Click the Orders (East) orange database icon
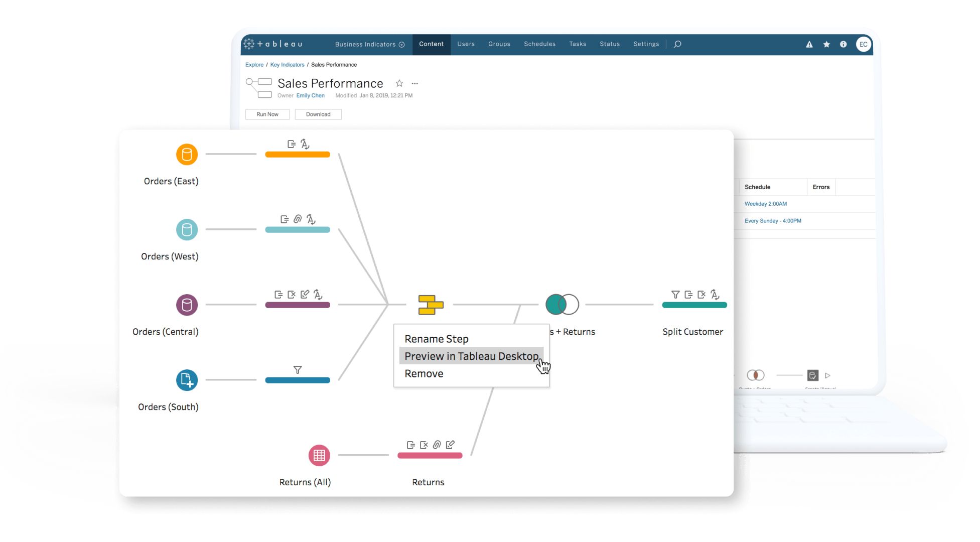 click(x=187, y=155)
